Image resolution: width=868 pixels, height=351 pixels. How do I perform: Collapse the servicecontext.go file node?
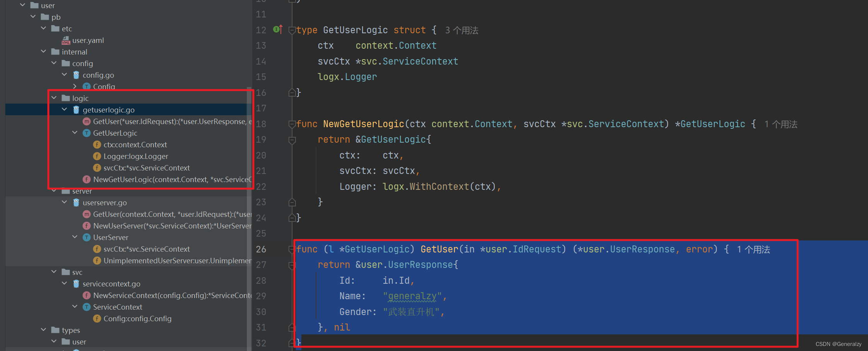point(64,283)
